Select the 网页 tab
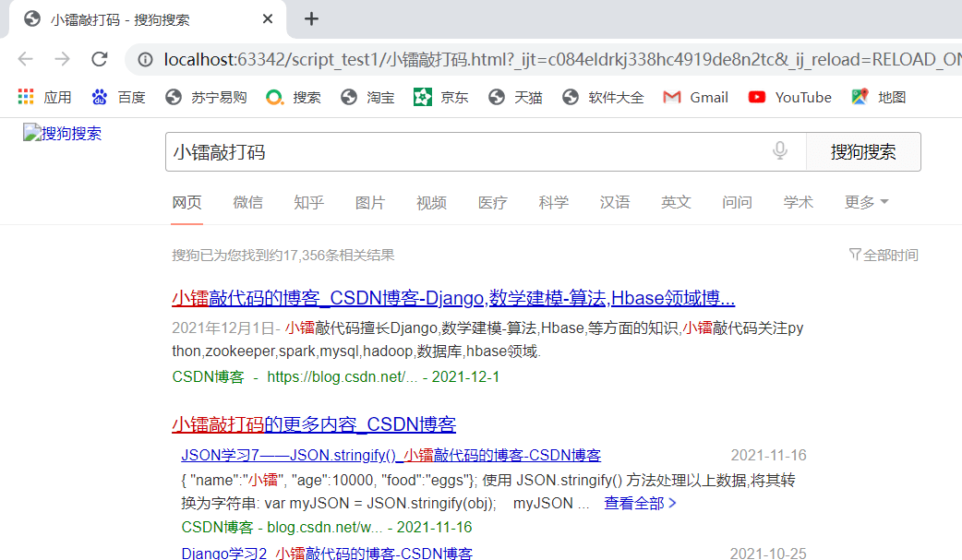The height and width of the screenshot is (560, 962). (186, 202)
